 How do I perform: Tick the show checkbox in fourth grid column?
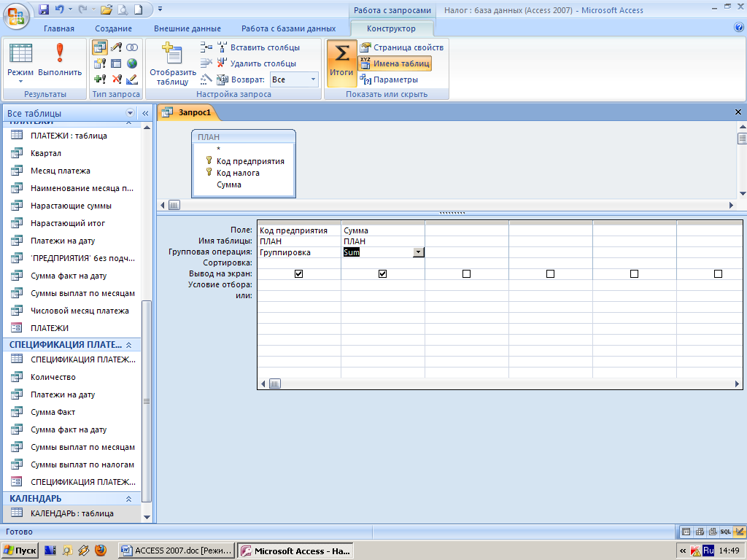point(550,274)
